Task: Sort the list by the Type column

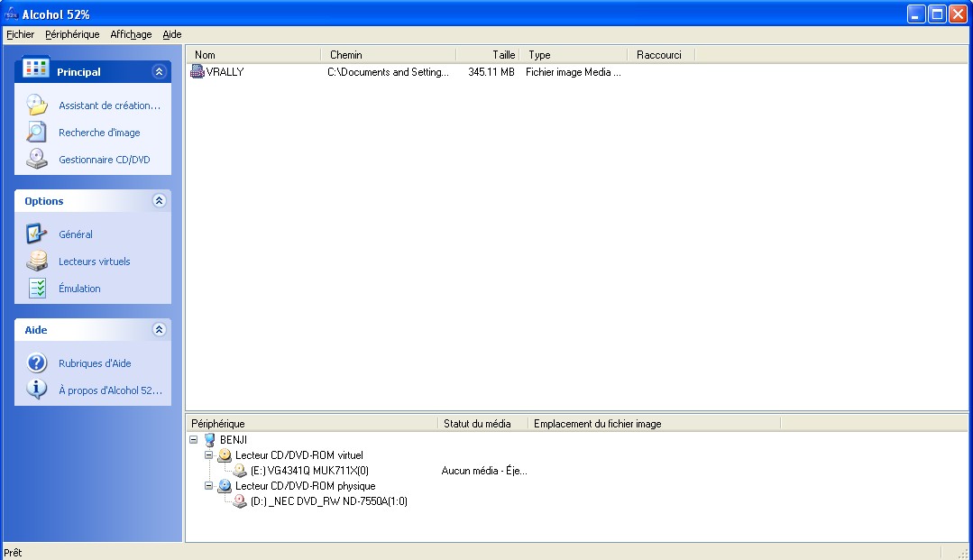Action: tap(574, 55)
